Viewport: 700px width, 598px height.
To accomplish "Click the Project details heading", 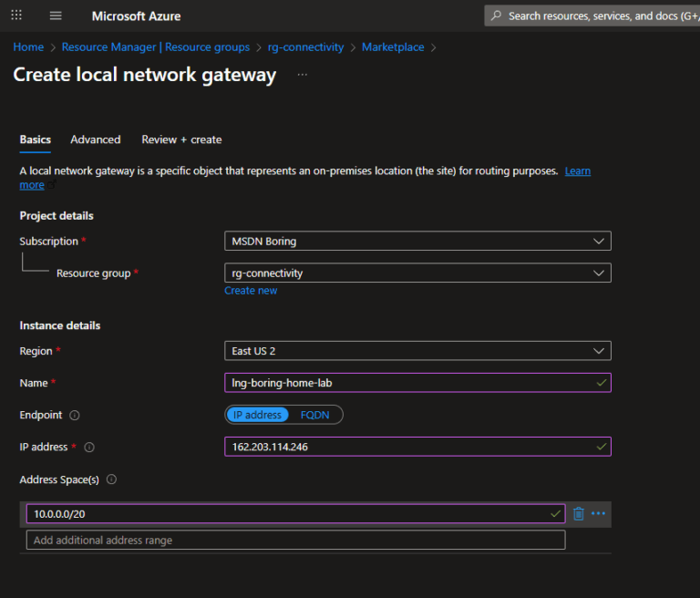I will click(57, 216).
